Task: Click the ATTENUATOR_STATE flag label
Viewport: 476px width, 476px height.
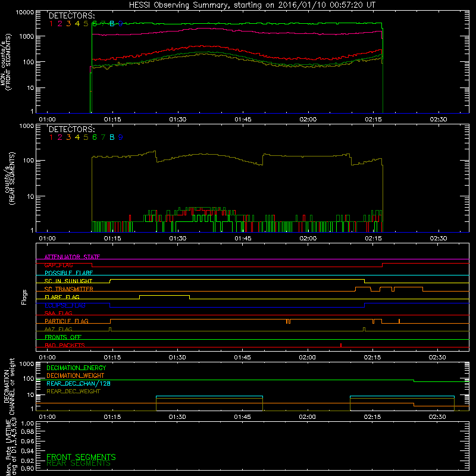Action: point(72,257)
